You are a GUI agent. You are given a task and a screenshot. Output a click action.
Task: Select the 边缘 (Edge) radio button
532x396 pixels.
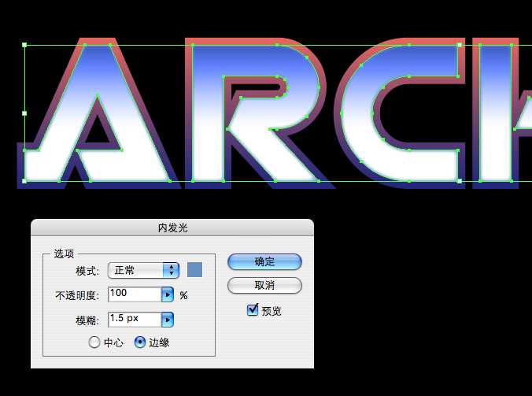coord(140,342)
